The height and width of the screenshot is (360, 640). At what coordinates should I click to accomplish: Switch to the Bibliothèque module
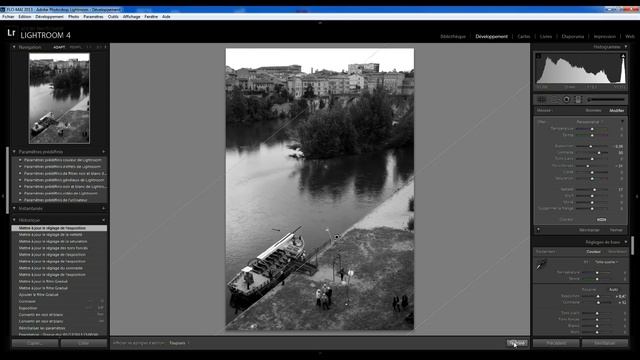click(453, 36)
